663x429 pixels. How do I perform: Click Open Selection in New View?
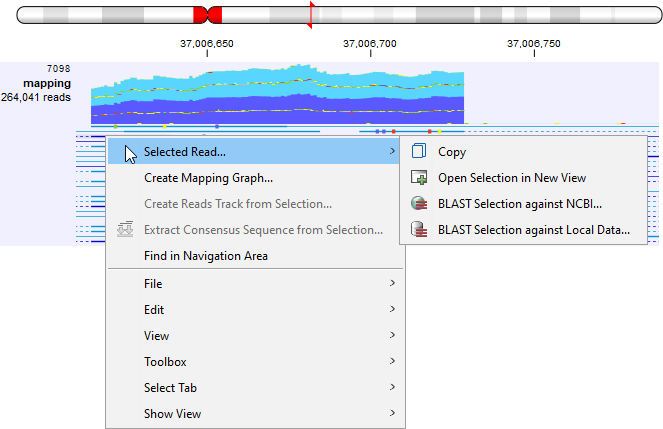point(512,178)
